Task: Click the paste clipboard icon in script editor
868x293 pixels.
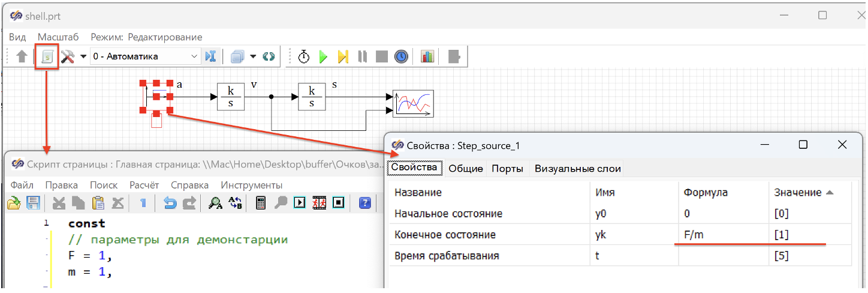Action: point(98,203)
